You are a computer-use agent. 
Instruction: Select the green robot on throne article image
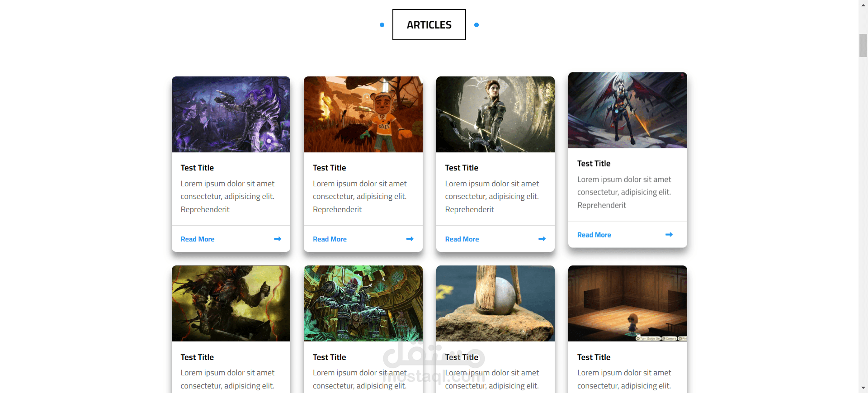click(363, 303)
